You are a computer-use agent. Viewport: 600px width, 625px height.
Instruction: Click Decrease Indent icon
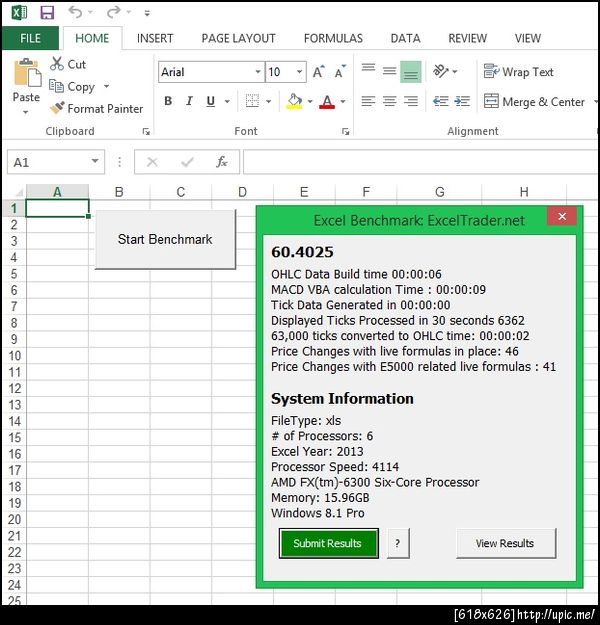[x=441, y=101]
